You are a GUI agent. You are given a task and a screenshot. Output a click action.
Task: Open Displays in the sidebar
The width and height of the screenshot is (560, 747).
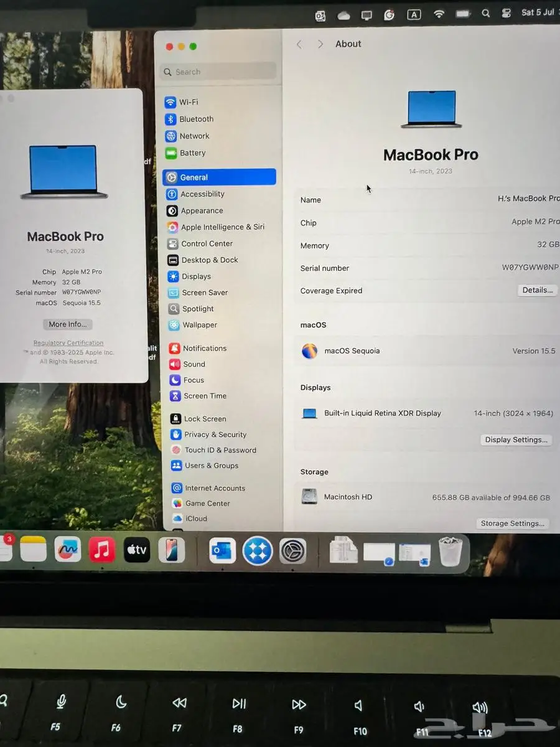tap(189, 276)
